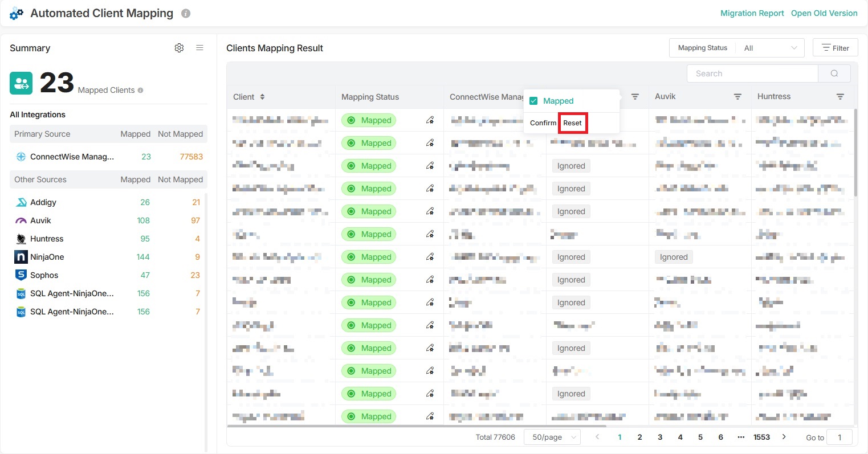Viewport: 868px width, 454px height.
Task: Click the Sophos integration icon
Action: pos(20,275)
